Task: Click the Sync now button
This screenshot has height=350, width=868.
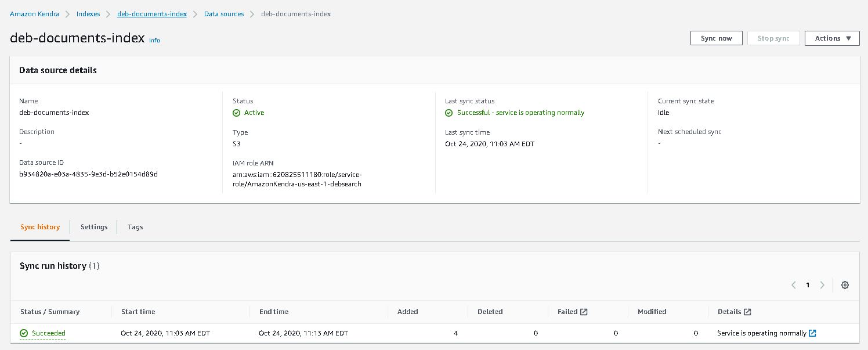Action: click(x=717, y=38)
